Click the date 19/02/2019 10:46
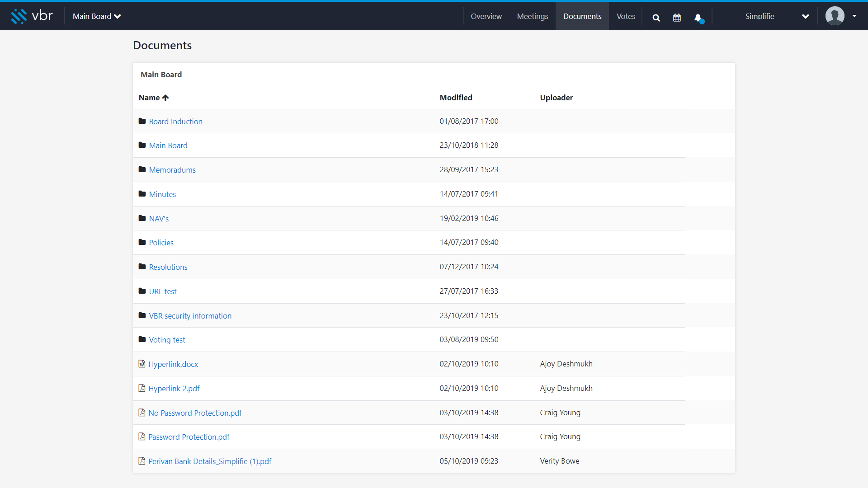The width and height of the screenshot is (868, 488). coord(469,218)
